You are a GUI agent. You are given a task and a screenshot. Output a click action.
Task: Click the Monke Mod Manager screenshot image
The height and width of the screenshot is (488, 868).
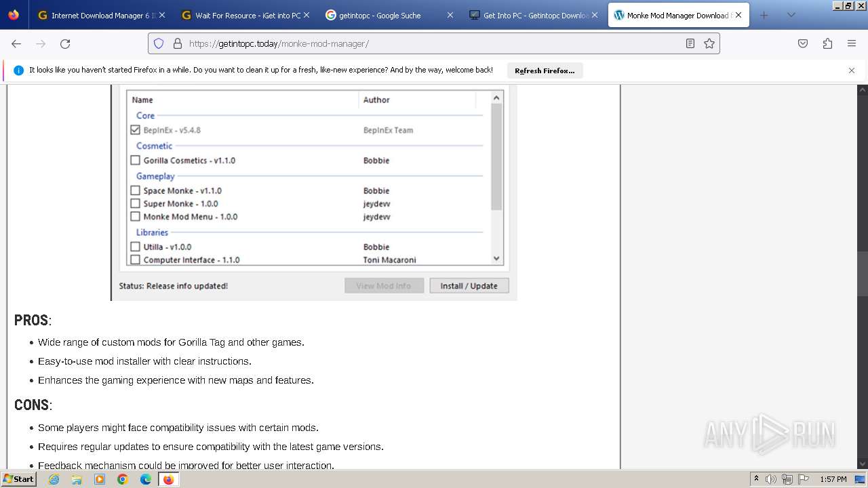[x=314, y=193]
